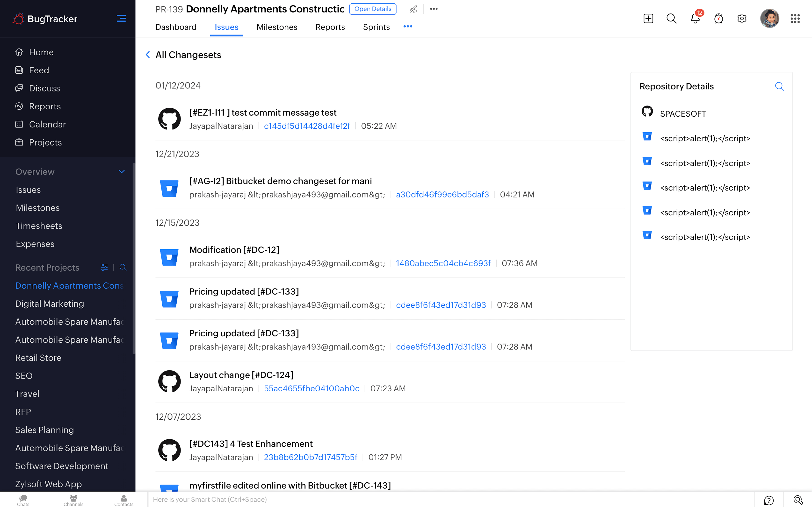
Task: Open Discuss from the sidebar
Action: click(x=44, y=88)
